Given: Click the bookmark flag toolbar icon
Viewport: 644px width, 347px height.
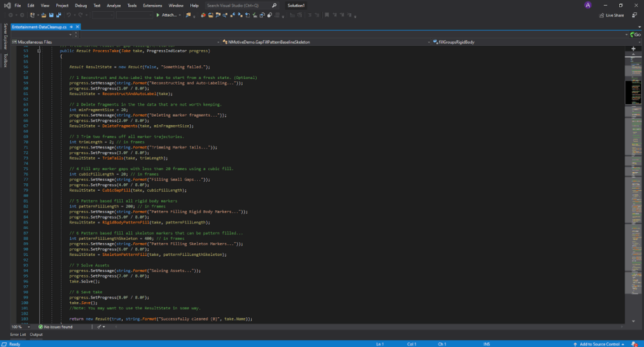Looking at the screenshot, I should click(x=327, y=15).
